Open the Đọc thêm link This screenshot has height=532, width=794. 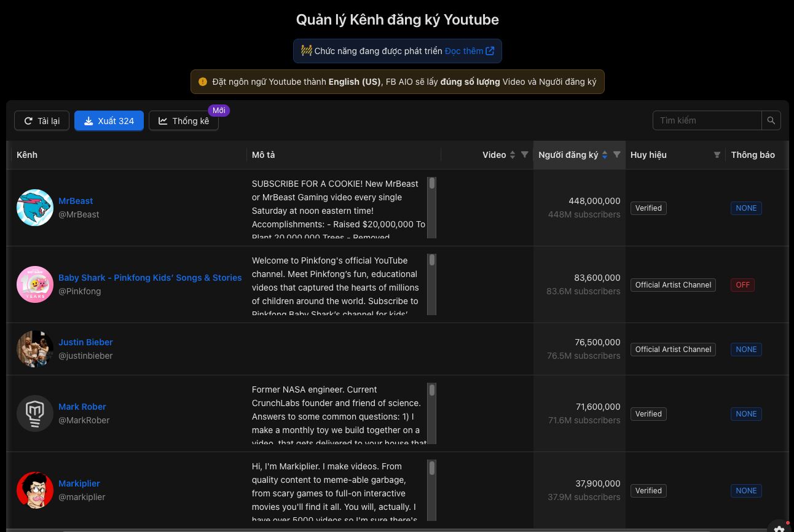click(x=470, y=51)
